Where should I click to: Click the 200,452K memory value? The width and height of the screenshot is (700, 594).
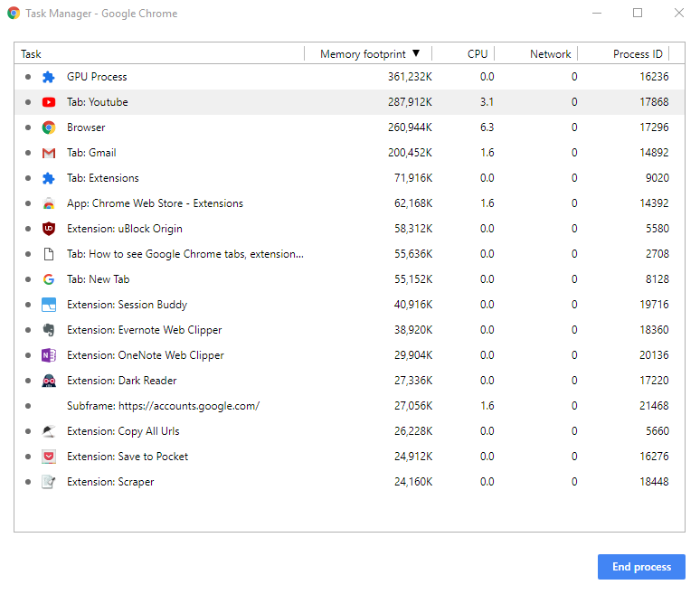410,153
